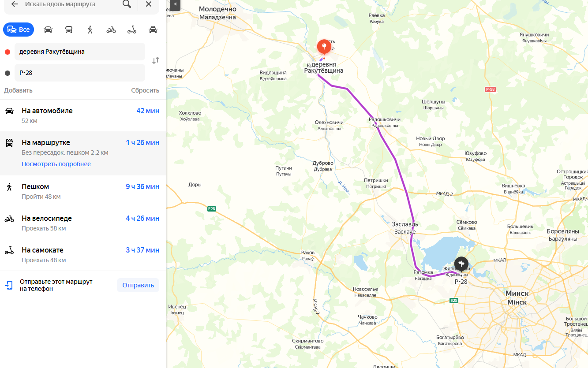Close the route search bar

click(x=149, y=4)
